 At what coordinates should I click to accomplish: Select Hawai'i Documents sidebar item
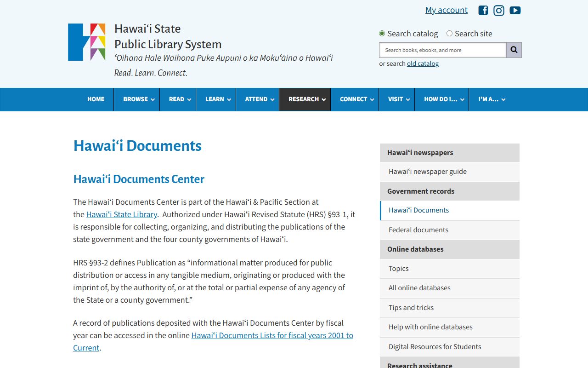coord(450,210)
